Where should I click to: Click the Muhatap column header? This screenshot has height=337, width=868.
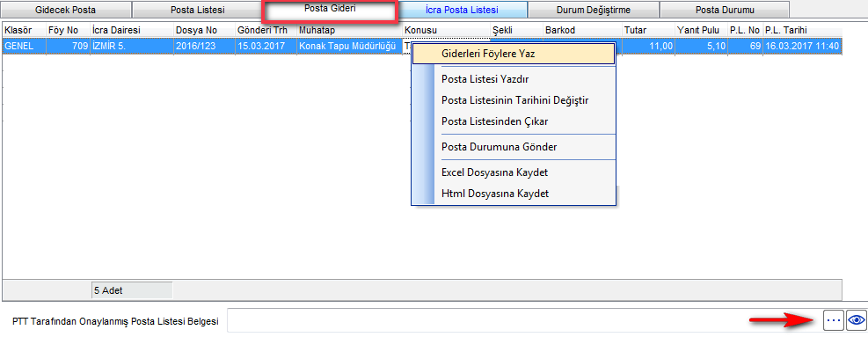tap(349, 31)
